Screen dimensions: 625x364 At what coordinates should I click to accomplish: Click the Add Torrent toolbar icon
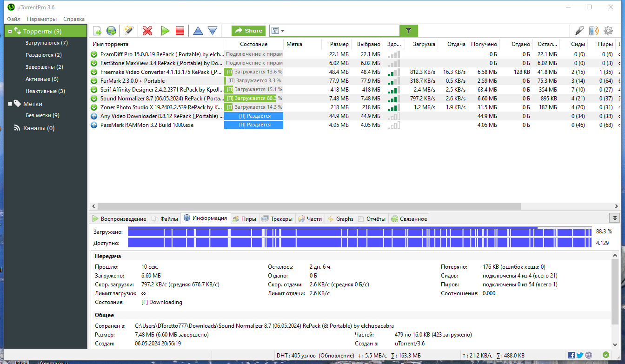97,31
